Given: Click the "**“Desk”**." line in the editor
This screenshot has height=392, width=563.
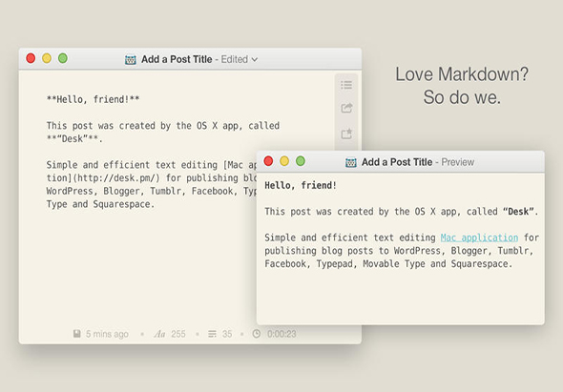Looking at the screenshot, I should [x=74, y=138].
